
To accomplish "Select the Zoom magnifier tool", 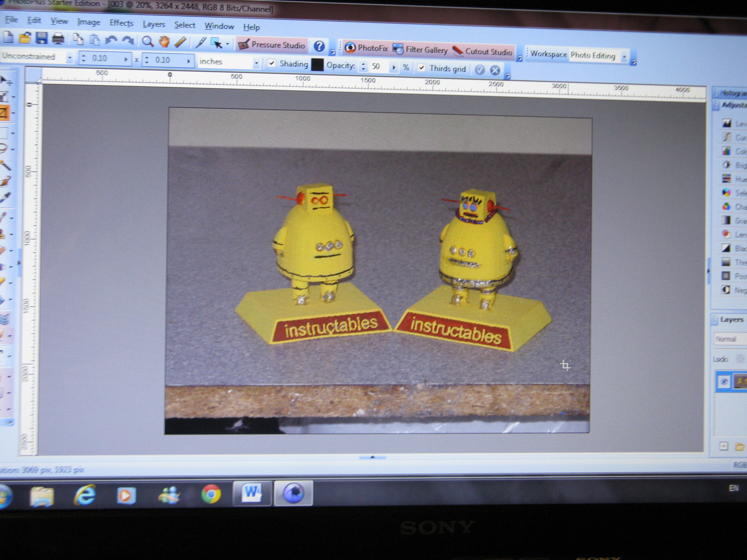I will (x=148, y=41).
